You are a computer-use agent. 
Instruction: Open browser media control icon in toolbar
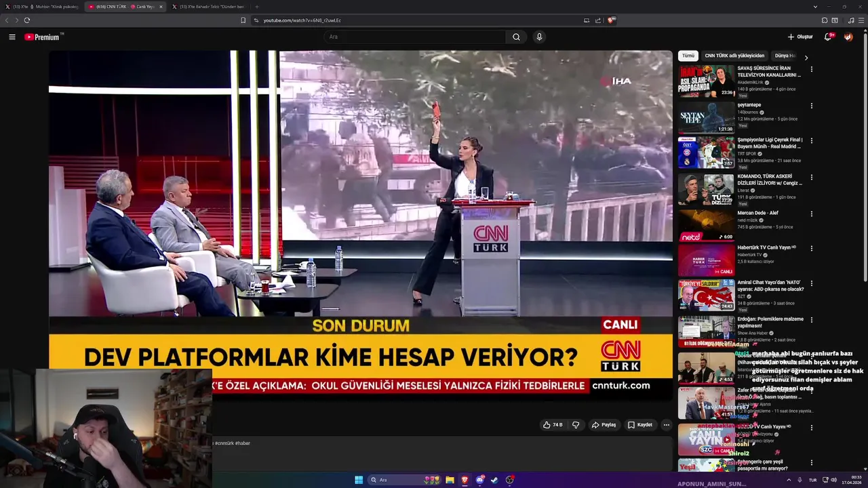[x=850, y=20]
